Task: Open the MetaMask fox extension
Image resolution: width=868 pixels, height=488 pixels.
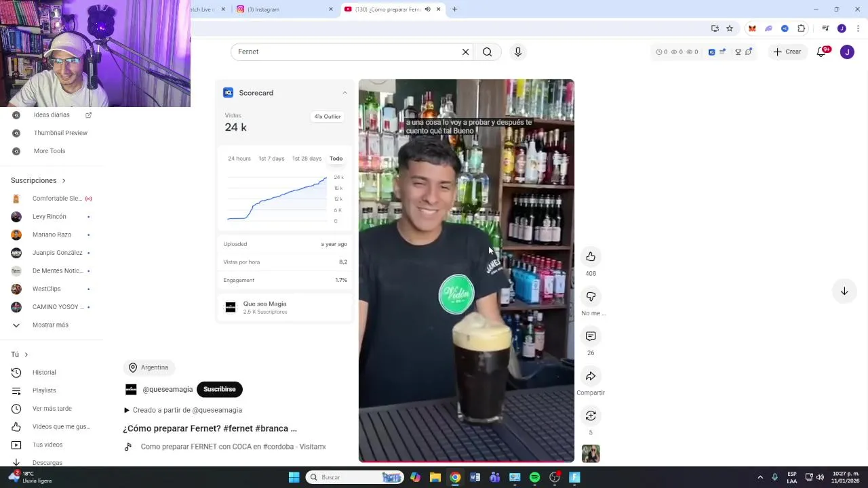Action: tap(752, 28)
